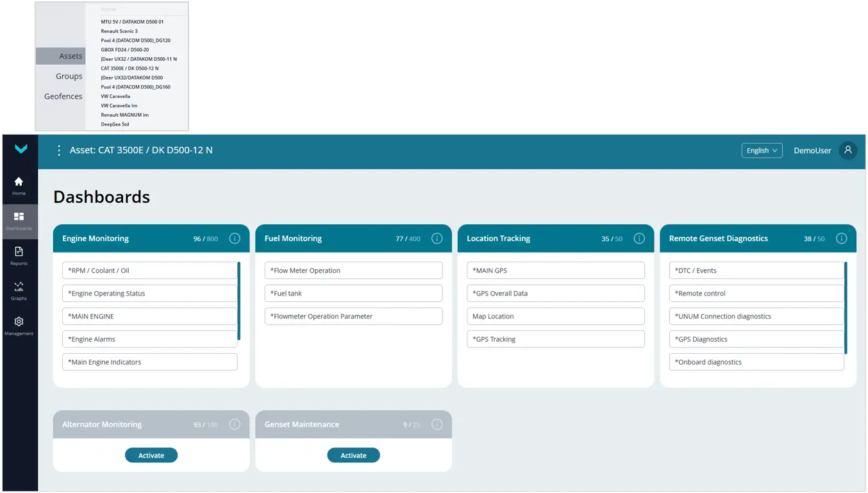Image resolution: width=868 pixels, height=493 pixels.
Task: Select the Dashboards sidebar icon
Action: [x=19, y=221]
